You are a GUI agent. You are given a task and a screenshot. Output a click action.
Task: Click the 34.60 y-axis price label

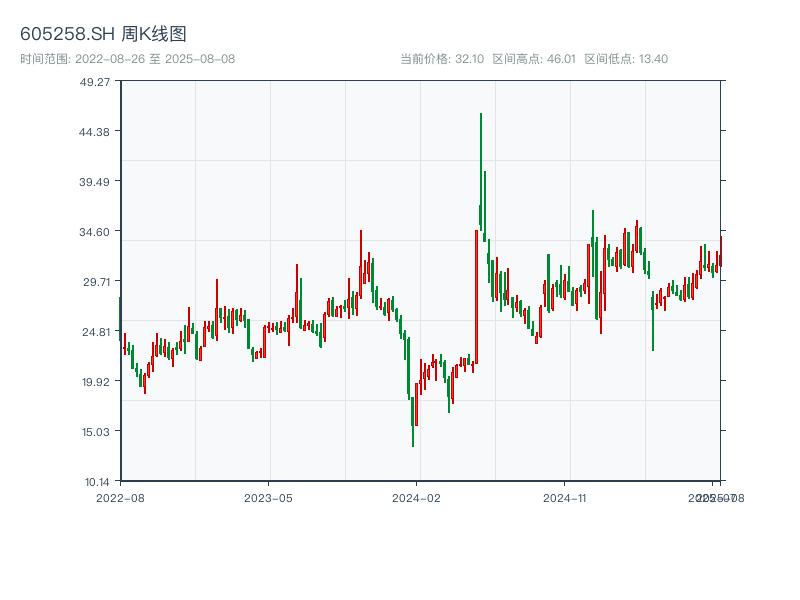coord(96,232)
